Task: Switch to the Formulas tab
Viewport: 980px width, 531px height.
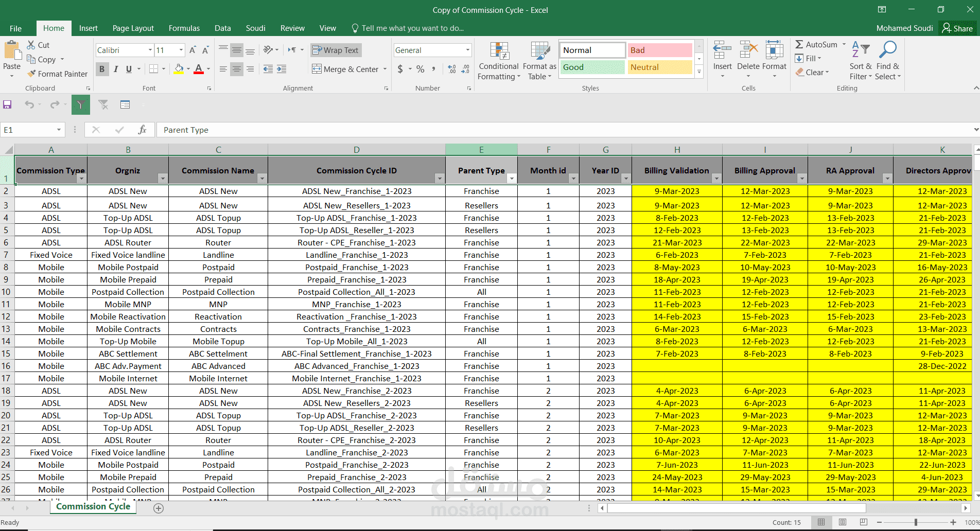Action: pyautogui.click(x=184, y=28)
